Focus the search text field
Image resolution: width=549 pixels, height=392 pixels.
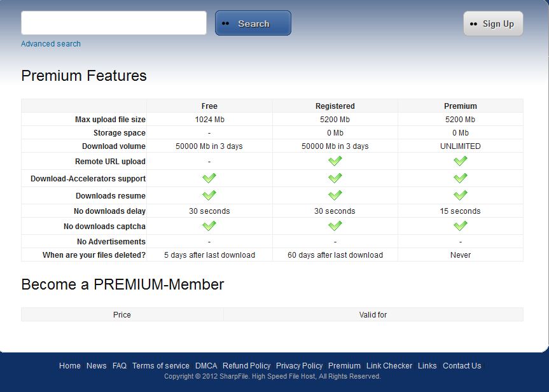114,23
